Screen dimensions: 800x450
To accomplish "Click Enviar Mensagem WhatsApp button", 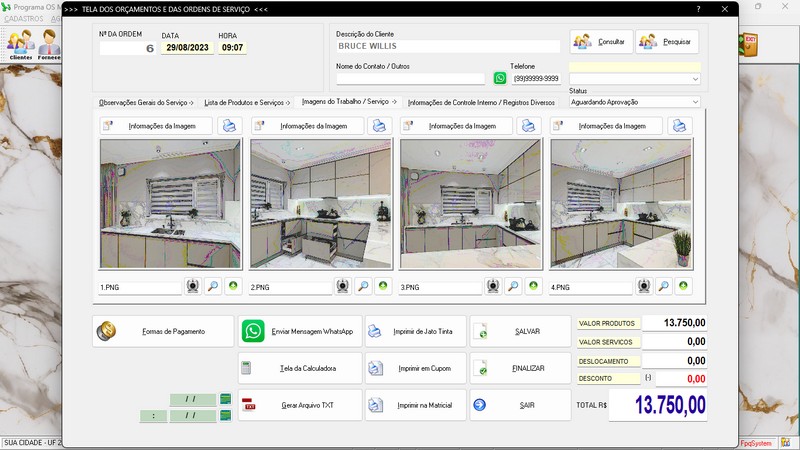I will pos(300,332).
